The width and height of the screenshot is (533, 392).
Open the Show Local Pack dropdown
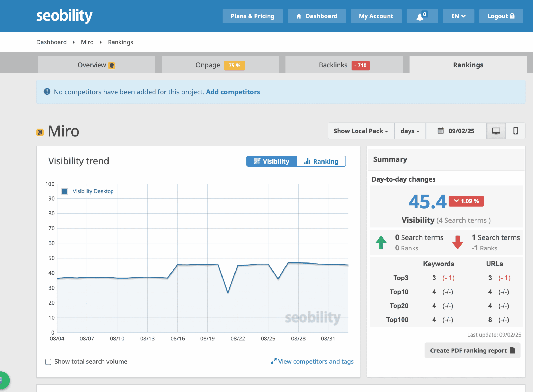[361, 131]
